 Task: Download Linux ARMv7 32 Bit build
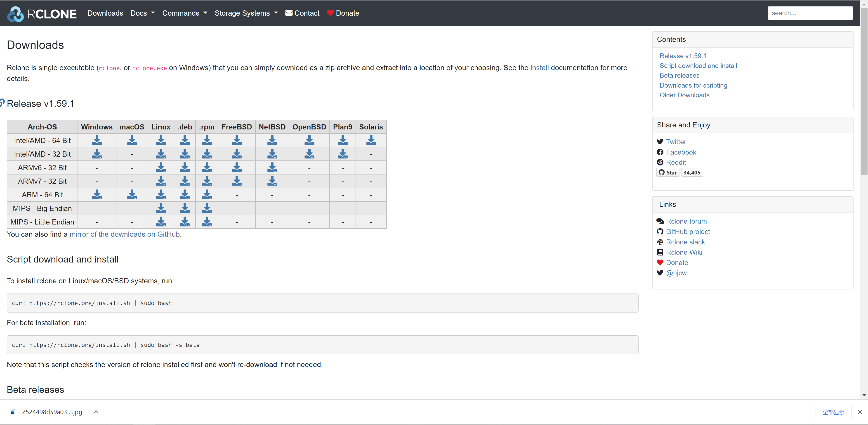click(161, 181)
